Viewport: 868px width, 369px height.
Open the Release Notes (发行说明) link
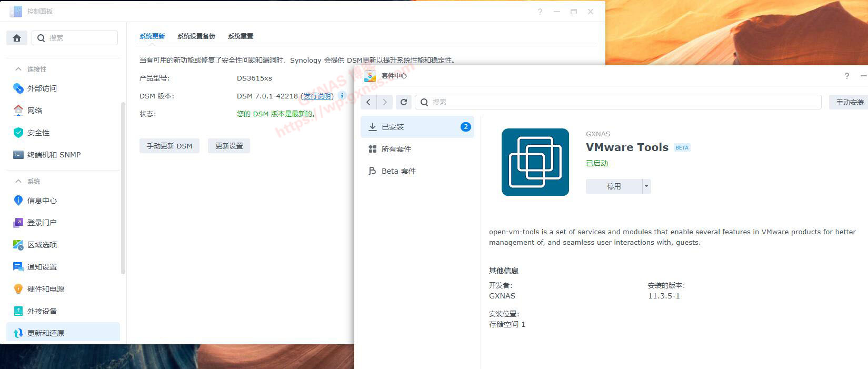[317, 96]
